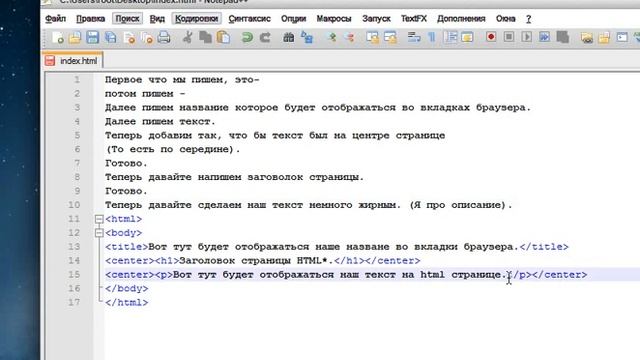This screenshot has height=360, width=640.
Task: Open the TextFX menu
Action: click(x=413, y=19)
